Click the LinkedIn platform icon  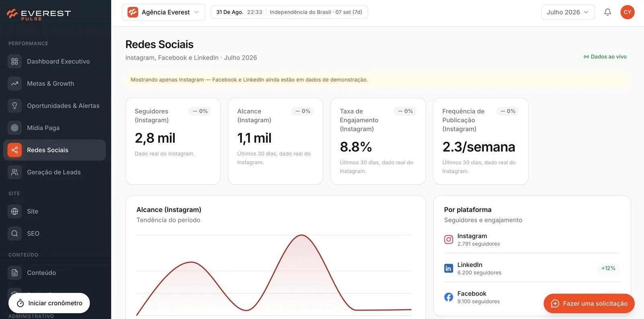pos(448,268)
